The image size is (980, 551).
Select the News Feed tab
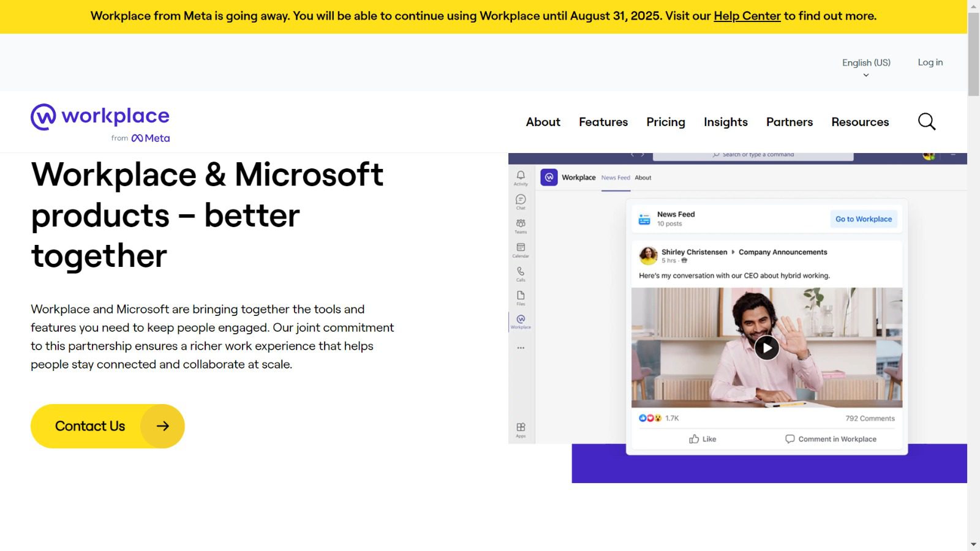pyautogui.click(x=616, y=178)
